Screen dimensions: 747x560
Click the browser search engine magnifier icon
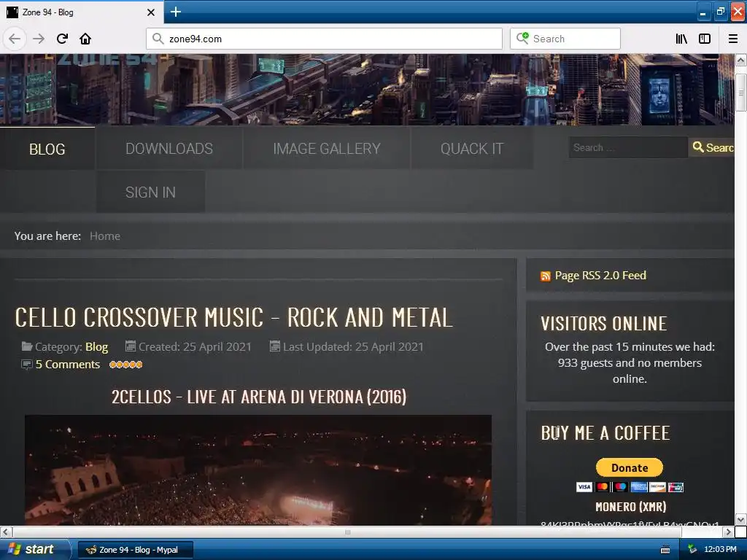tap(522, 38)
